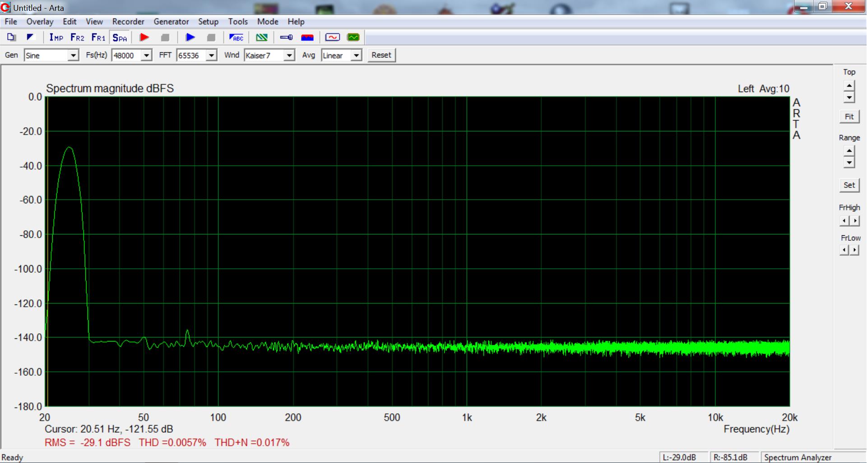Expand the Fs(Hz) sample rate dropdown
The width and height of the screenshot is (868, 463).
[146, 56]
